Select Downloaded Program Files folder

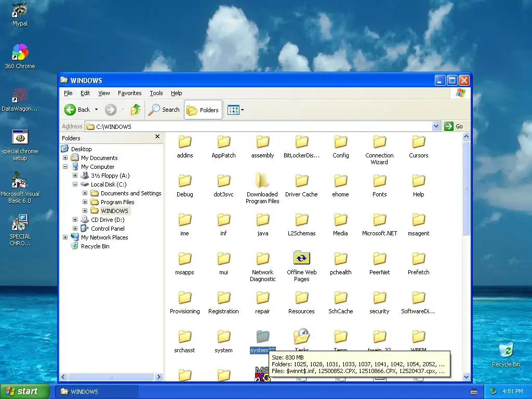point(262,188)
